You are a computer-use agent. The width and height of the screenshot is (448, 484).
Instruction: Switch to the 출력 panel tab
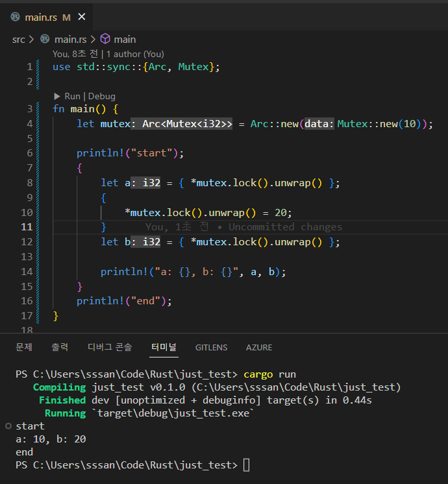[x=60, y=347]
